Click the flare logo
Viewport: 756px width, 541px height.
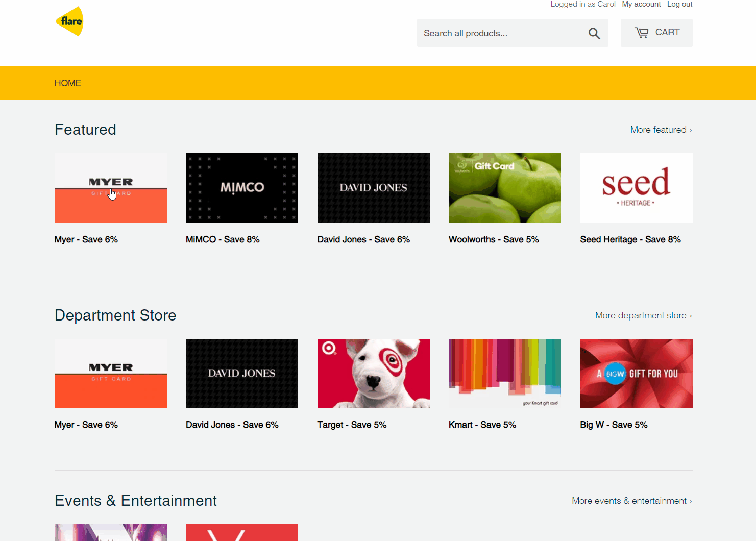tap(69, 21)
